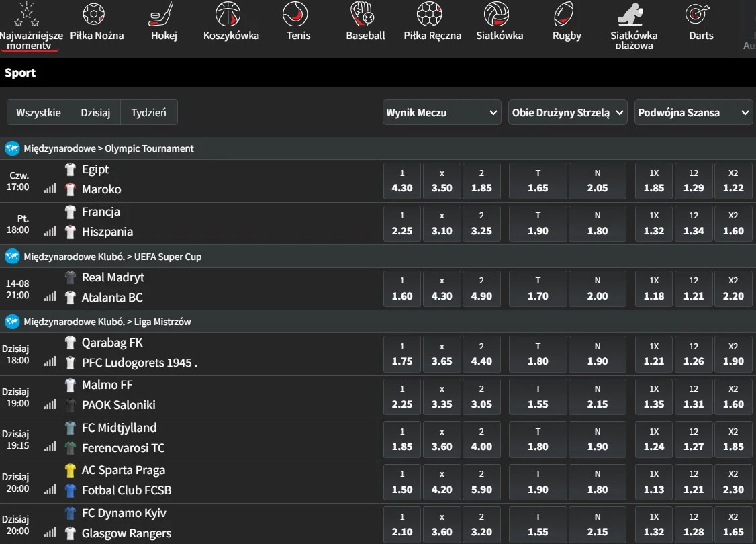This screenshot has height=544, width=756.
Task: Select the Hokej sport icon
Action: pos(164,14)
